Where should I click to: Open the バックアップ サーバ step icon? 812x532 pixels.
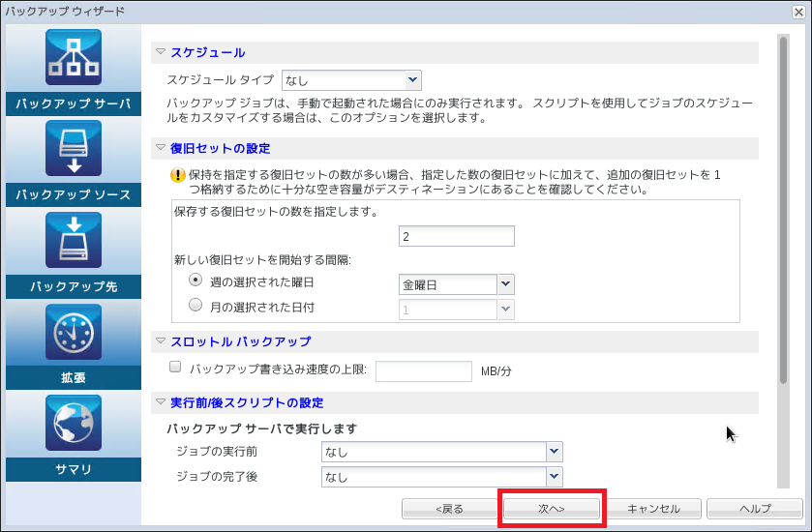click(73, 57)
